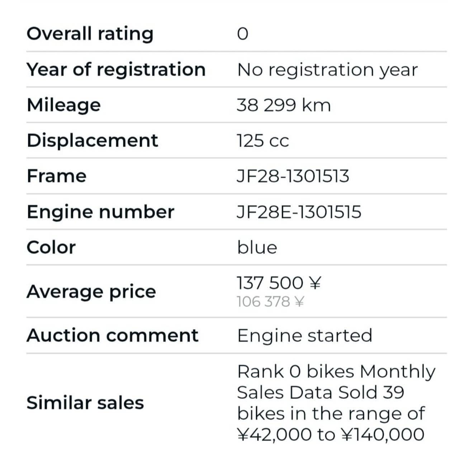Click the Similar sales label
Screen dimensions: 464x476
(x=85, y=403)
